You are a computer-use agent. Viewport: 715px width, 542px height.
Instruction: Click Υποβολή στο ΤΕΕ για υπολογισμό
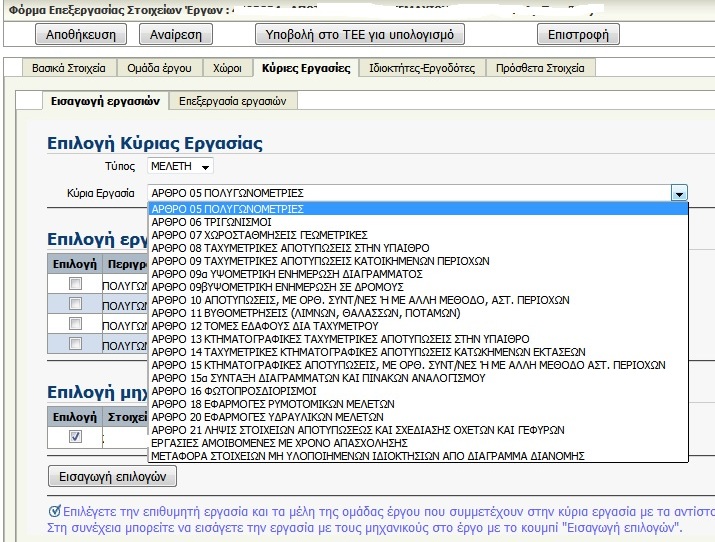(359, 34)
